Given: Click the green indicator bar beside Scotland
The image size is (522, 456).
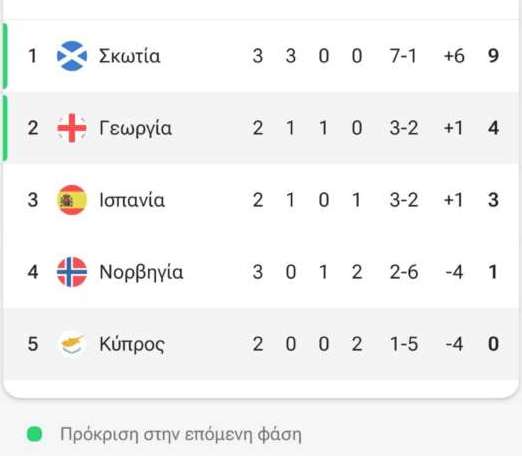Looking at the screenshot, I should 5,56.
